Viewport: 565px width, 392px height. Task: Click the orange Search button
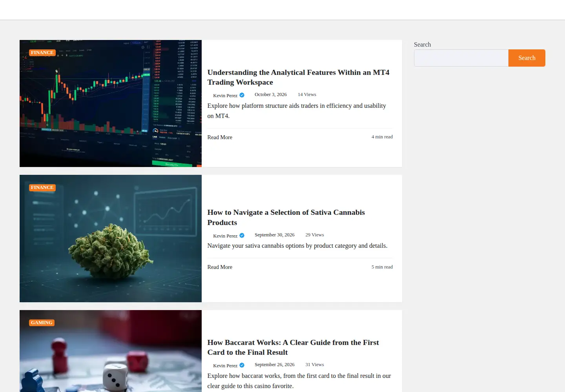pos(527,58)
